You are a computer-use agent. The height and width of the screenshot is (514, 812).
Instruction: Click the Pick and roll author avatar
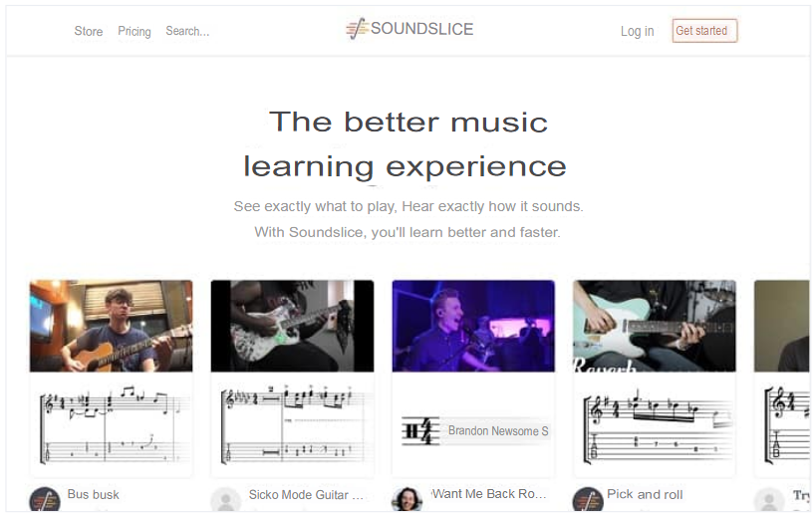(588, 499)
